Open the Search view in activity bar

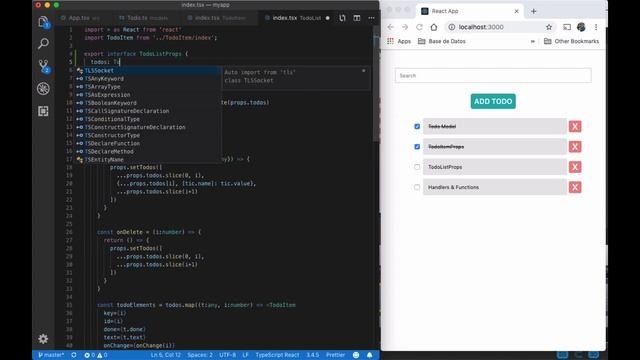pos(43,43)
